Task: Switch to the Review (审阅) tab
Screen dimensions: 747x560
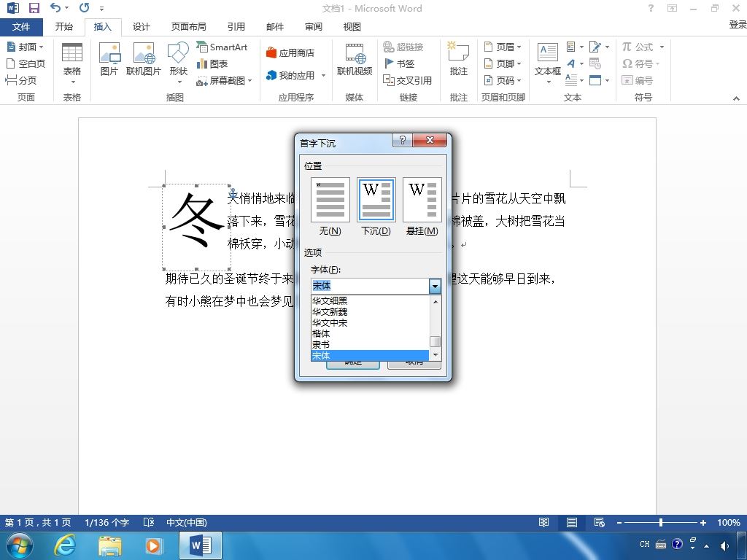Action: click(x=314, y=27)
